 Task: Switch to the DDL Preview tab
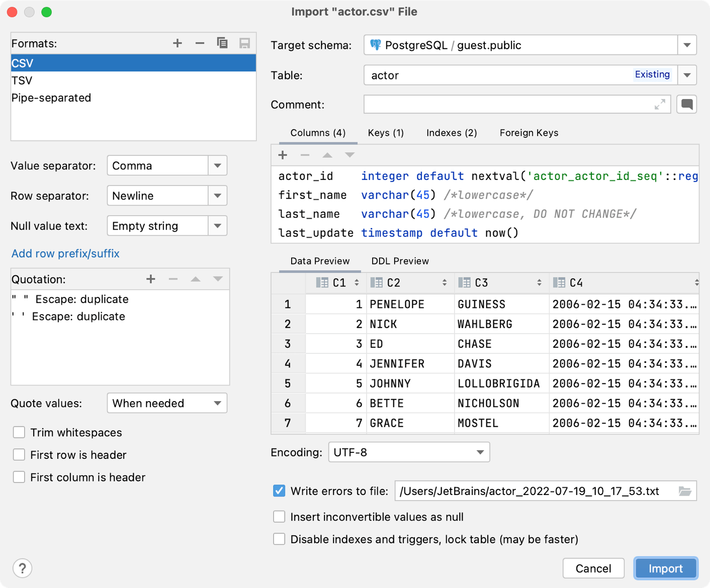pos(400,261)
